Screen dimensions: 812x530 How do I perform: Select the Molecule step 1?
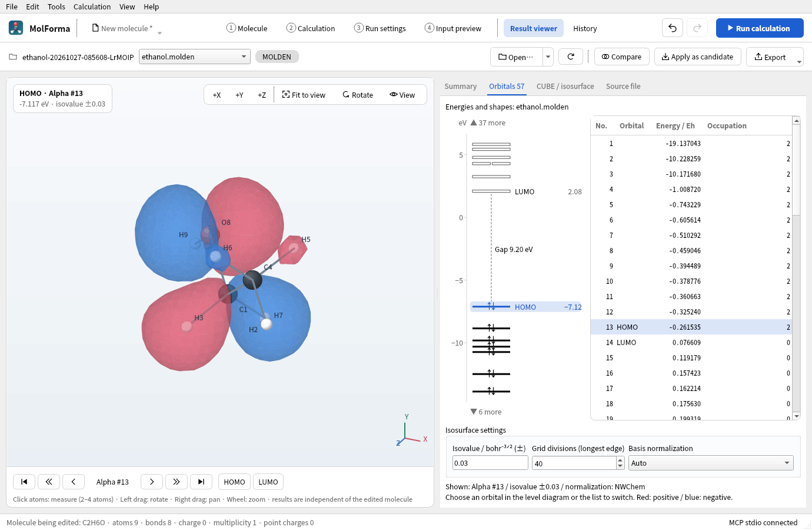click(247, 28)
